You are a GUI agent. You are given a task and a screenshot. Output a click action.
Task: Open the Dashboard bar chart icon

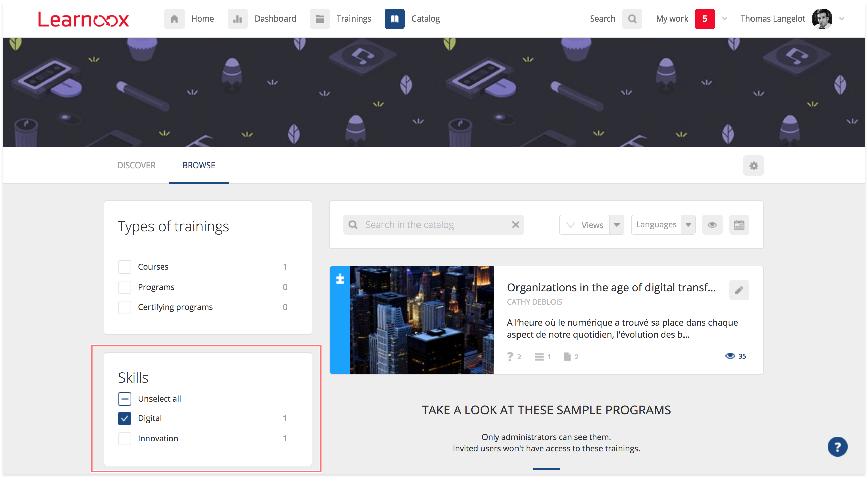pos(237,19)
